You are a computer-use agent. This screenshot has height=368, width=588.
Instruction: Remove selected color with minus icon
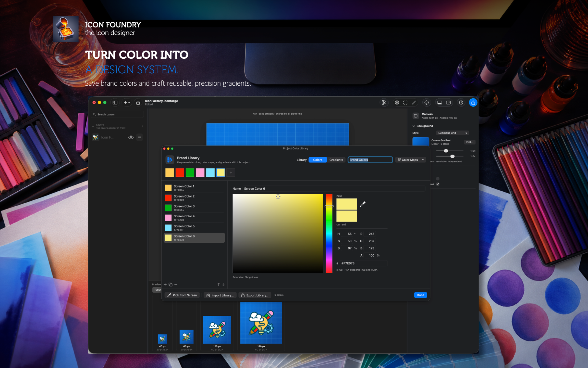[176, 285]
